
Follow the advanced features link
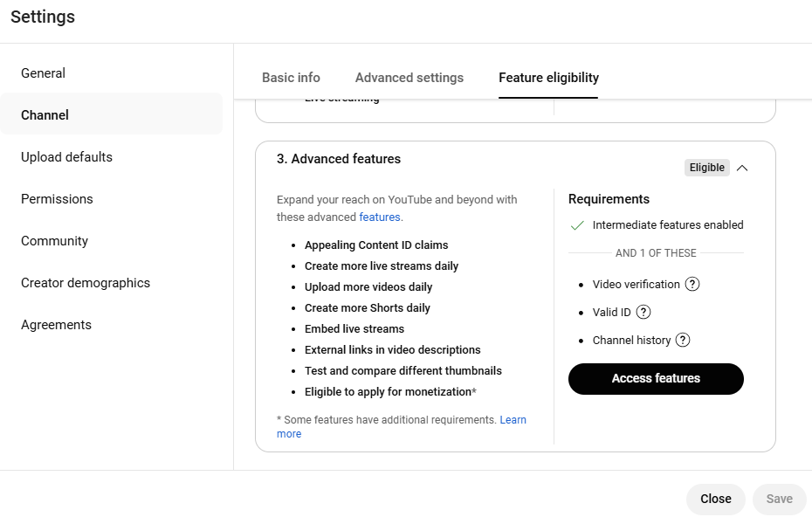coord(380,217)
